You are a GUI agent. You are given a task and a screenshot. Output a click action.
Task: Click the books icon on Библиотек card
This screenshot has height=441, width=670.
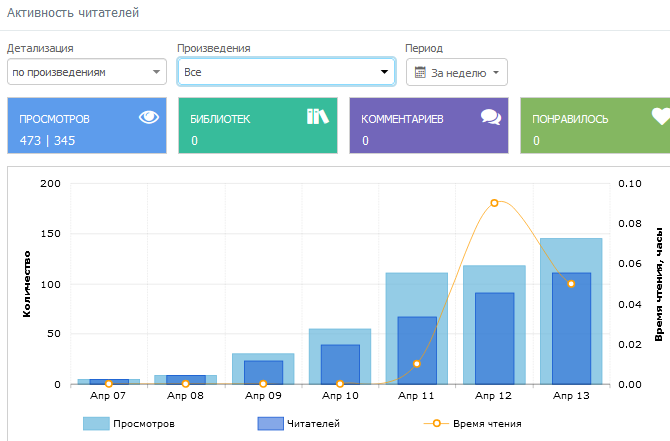click(x=317, y=117)
